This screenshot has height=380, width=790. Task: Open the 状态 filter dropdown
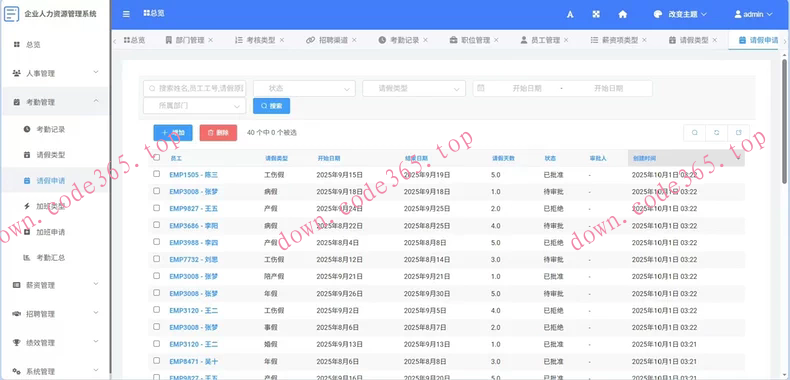(304, 88)
